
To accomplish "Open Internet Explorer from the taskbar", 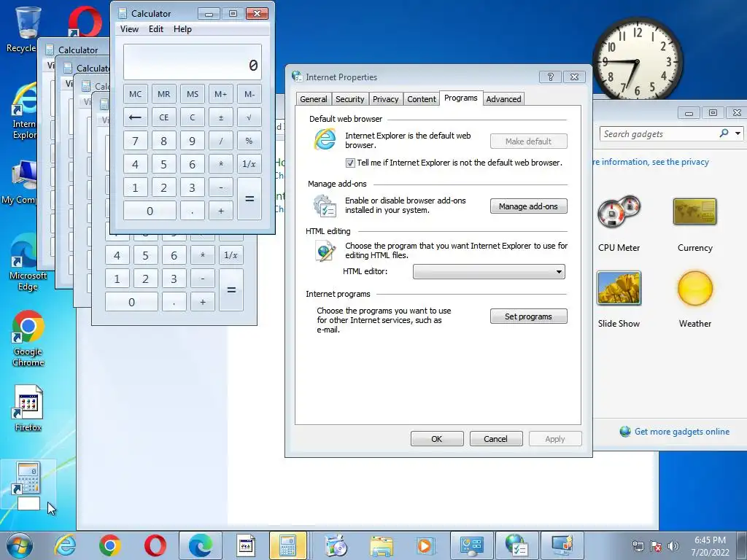I will [65, 545].
